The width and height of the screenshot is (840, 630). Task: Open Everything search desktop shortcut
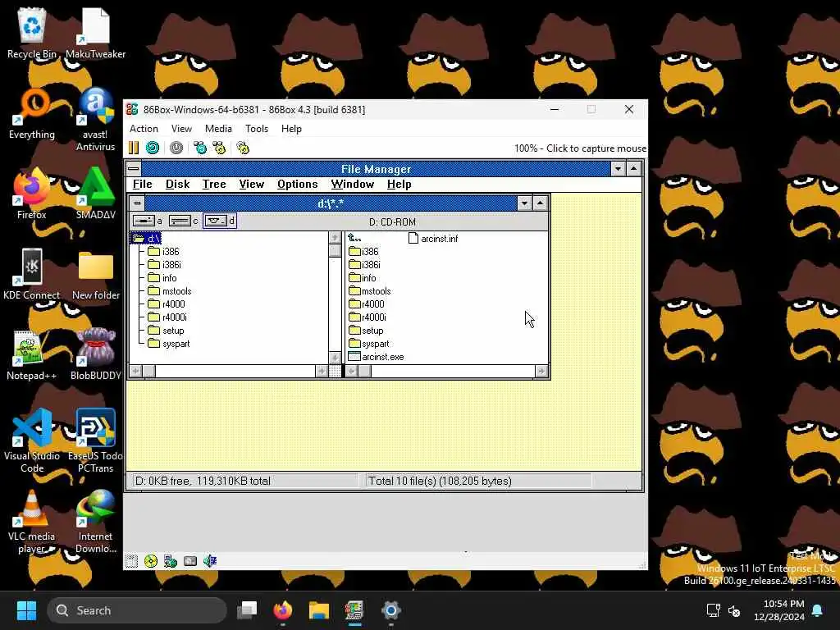coord(32,113)
